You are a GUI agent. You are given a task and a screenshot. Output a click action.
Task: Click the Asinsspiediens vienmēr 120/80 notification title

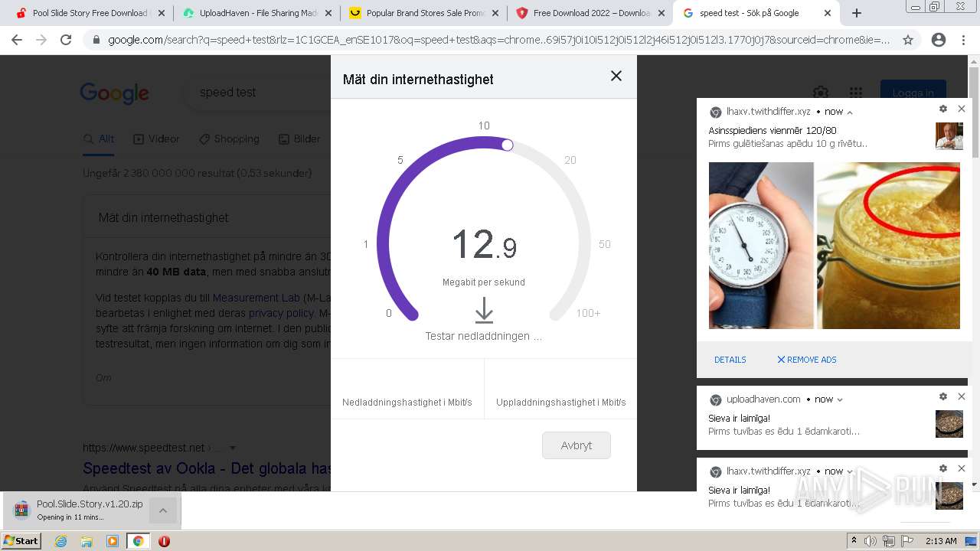[773, 131]
